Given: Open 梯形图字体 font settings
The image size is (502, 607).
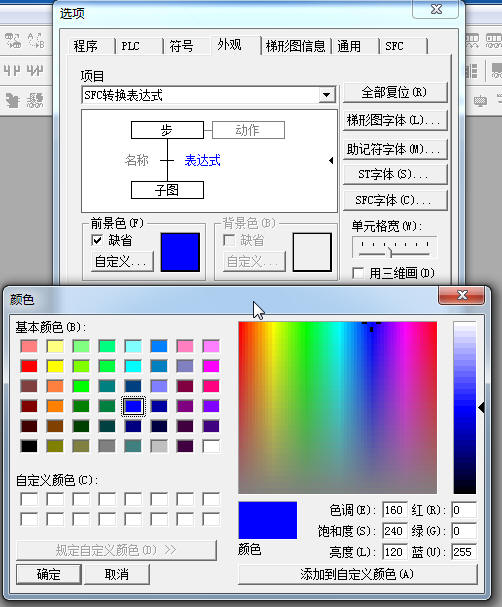Looking at the screenshot, I should (x=394, y=120).
